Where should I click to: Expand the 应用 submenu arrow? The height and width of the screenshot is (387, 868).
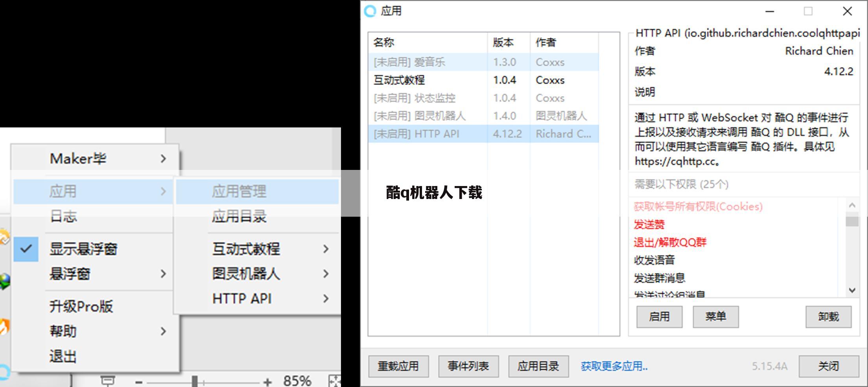point(163,192)
